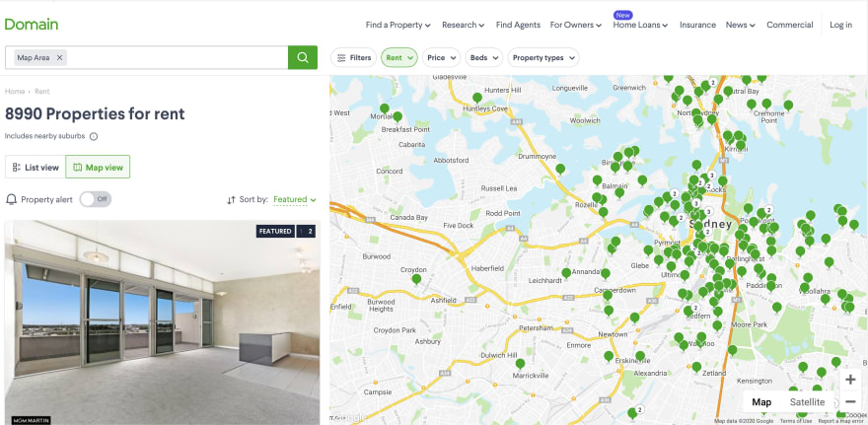Image resolution: width=868 pixels, height=425 pixels.
Task: Open the Home Loans menu
Action: (640, 25)
